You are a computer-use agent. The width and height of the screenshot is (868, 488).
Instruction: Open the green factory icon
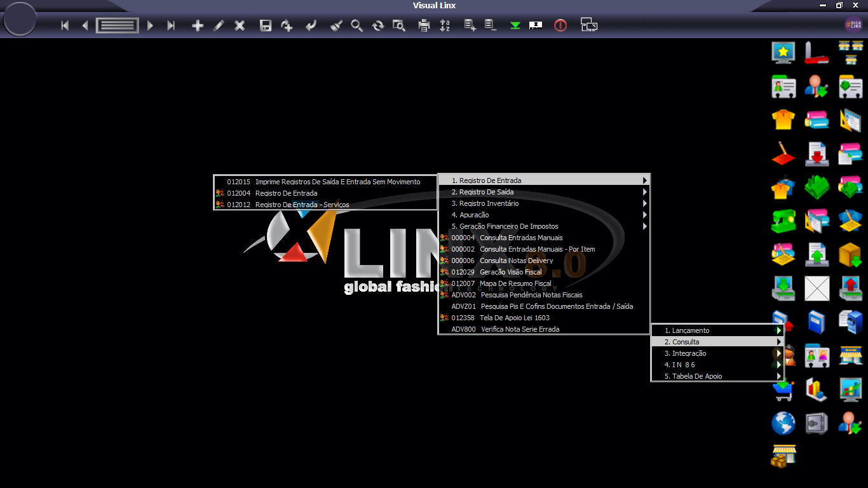[817, 187]
